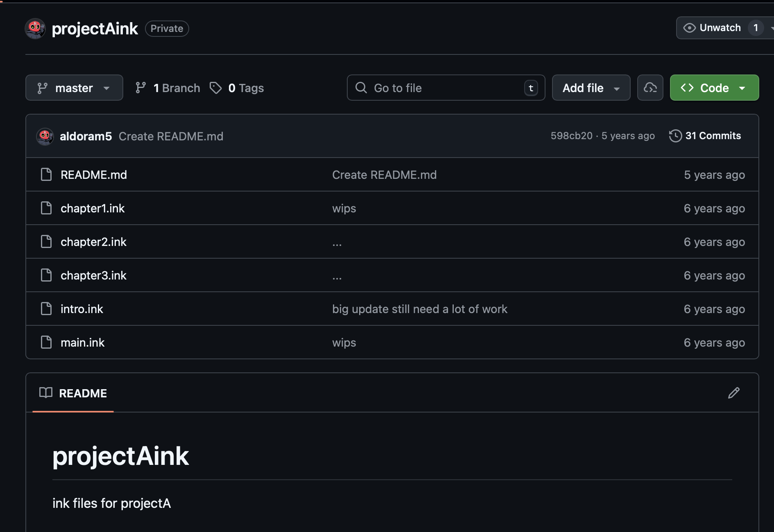Viewport: 774px width, 532px height.
Task: Click the commit history clock icon
Action: [675, 136]
